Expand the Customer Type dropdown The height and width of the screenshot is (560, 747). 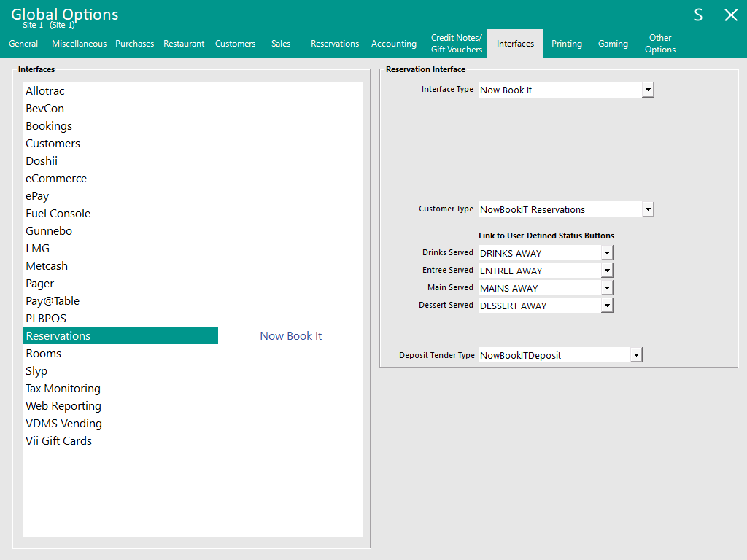648,209
